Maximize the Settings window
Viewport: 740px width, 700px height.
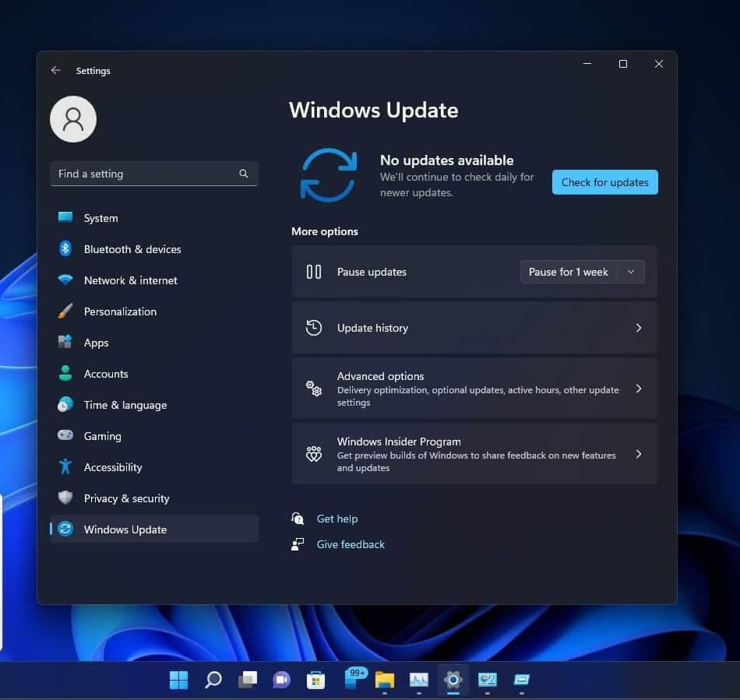click(x=623, y=64)
